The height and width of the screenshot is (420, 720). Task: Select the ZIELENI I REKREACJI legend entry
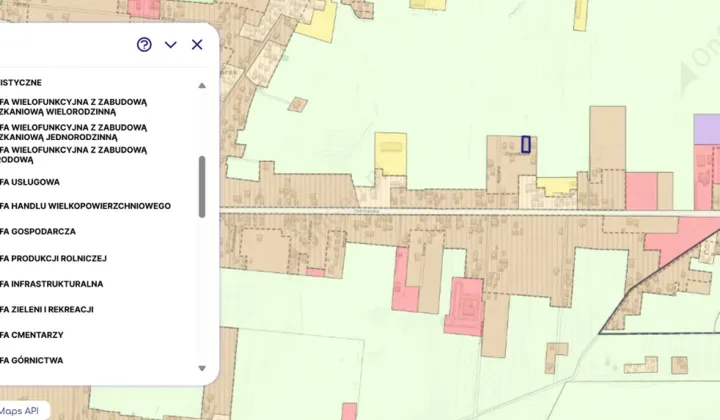[47, 309]
